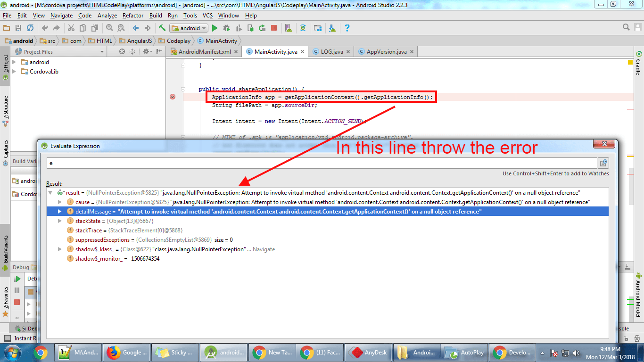Collapse the result node in Evaluate dialog
This screenshot has width=644, height=362.
click(x=50, y=193)
